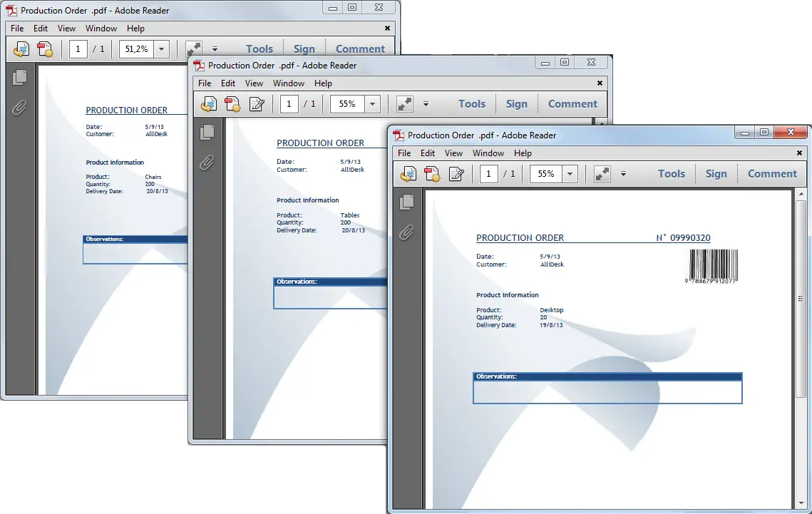Screen dimensions: 812x514
Task: Open the Window menu in the back-left window
Action: [101, 29]
